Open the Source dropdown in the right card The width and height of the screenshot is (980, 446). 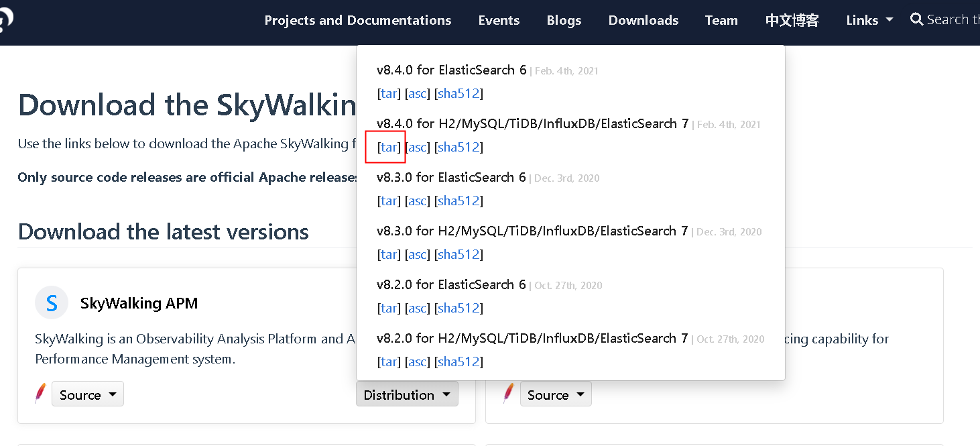coord(556,394)
